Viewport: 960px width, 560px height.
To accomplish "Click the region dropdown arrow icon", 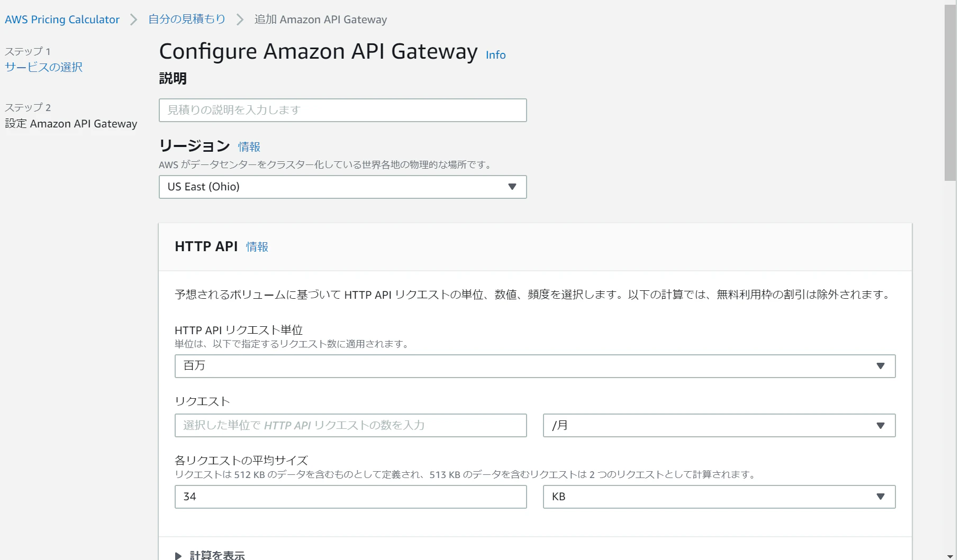I will (512, 187).
